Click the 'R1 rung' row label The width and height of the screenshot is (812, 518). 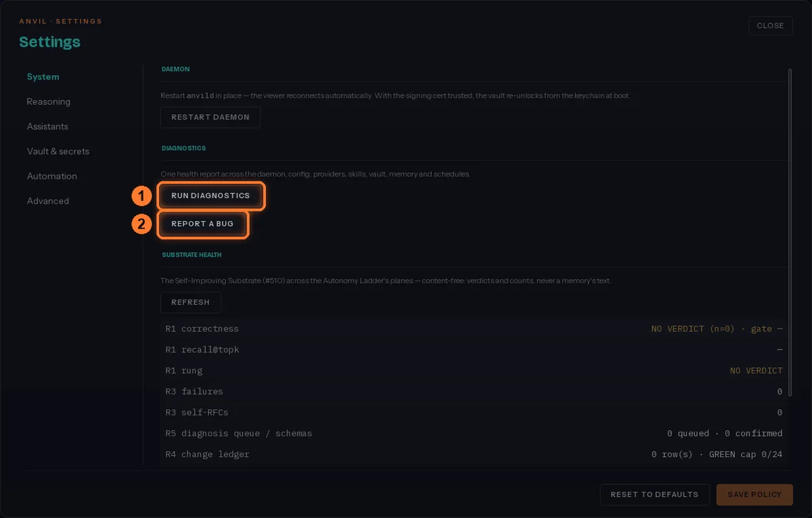pos(184,371)
